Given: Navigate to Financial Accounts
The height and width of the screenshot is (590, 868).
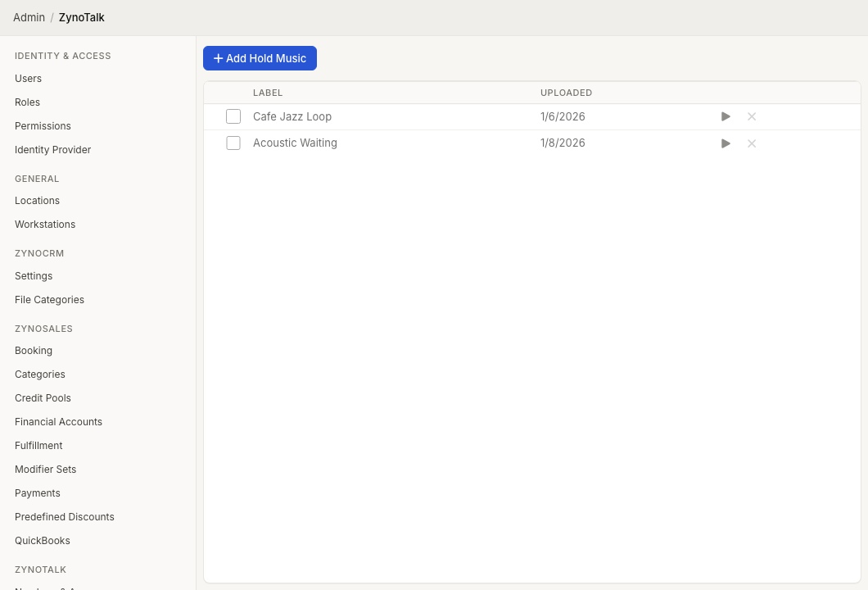Looking at the screenshot, I should point(58,422).
